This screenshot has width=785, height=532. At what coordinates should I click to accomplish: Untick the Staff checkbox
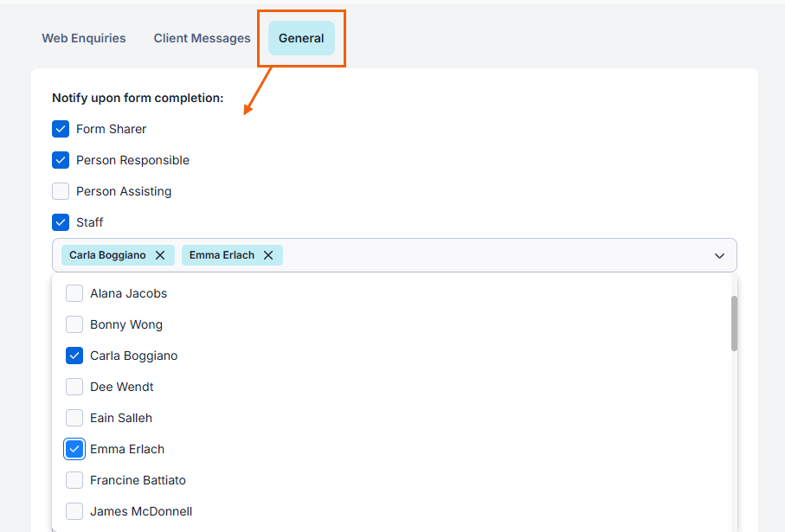tap(61, 222)
